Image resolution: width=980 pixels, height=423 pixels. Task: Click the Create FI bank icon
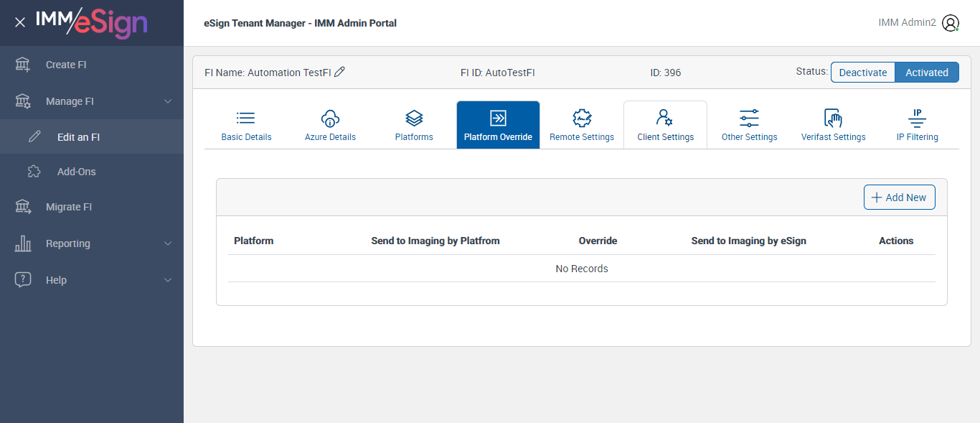pos(23,65)
